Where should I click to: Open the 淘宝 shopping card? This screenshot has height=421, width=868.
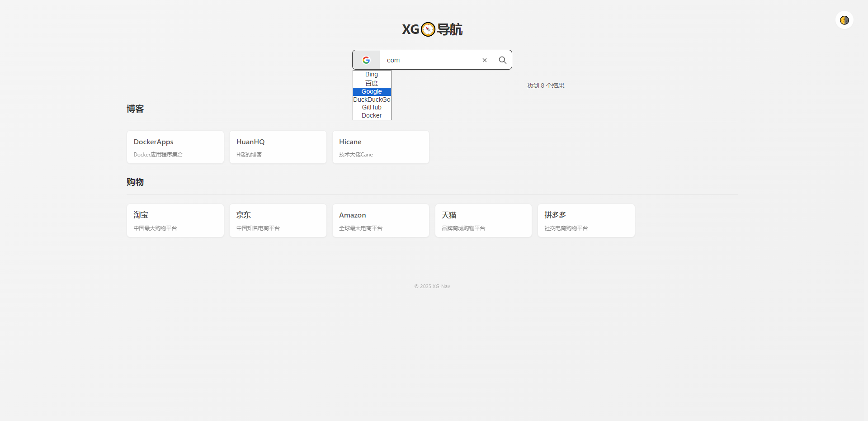tap(175, 221)
